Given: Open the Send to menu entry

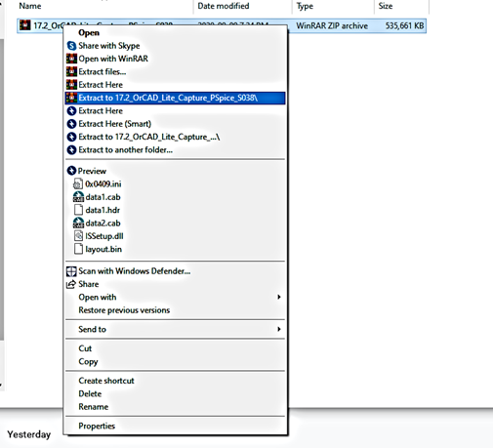Looking at the screenshot, I should click(175, 329).
